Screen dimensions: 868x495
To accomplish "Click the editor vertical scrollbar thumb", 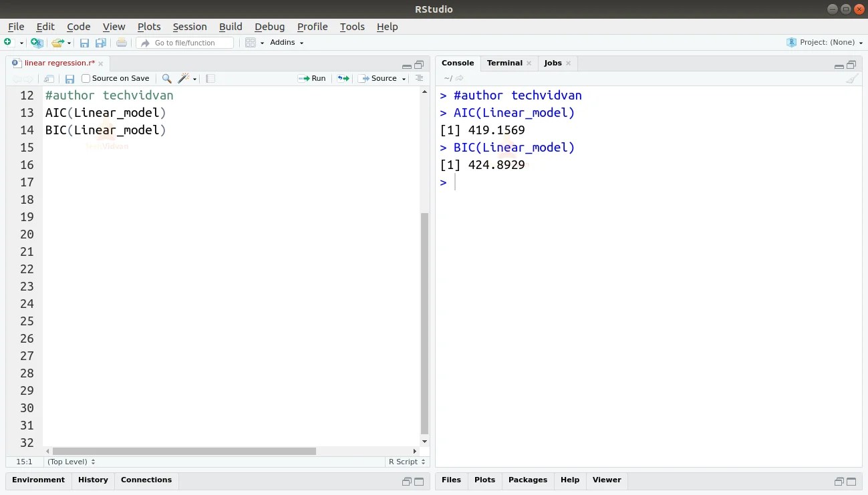I will (424, 323).
